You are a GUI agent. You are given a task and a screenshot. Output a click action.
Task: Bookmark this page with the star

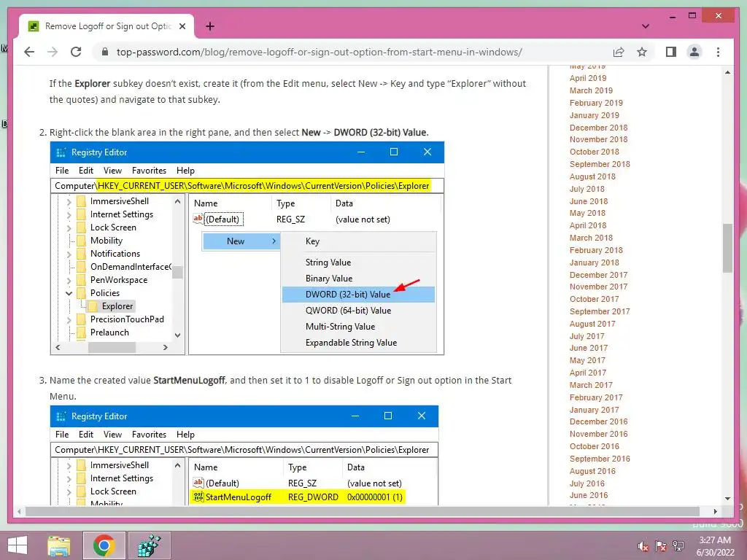click(642, 52)
